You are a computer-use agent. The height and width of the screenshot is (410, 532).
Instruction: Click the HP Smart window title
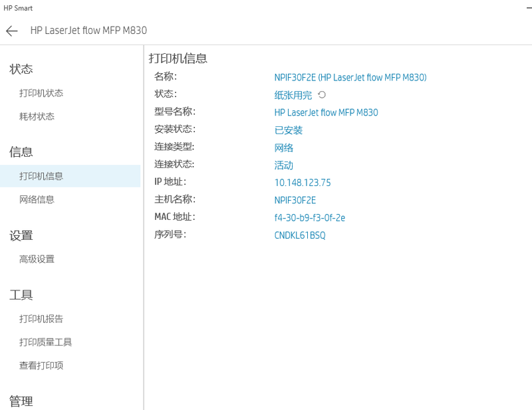[18, 8]
